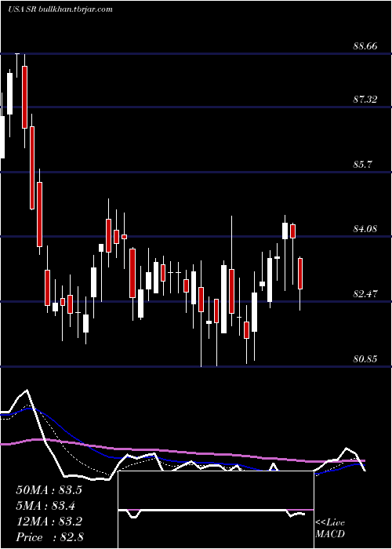The height and width of the screenshot is (549, 392).
Task: Click the <<Live MACD label
Action: pyautogui.click(x=330, y=528)
